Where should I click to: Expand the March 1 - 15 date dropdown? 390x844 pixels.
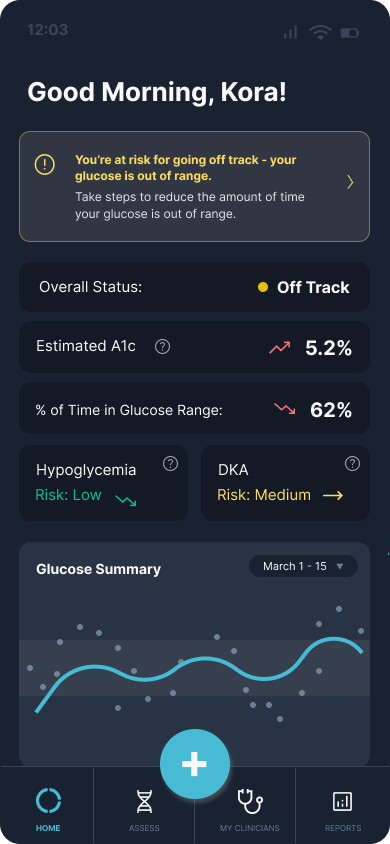(303, 566)
